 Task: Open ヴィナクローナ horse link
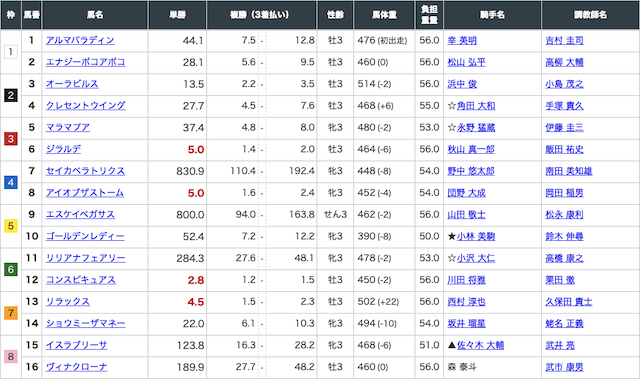(x=76, y=367)
